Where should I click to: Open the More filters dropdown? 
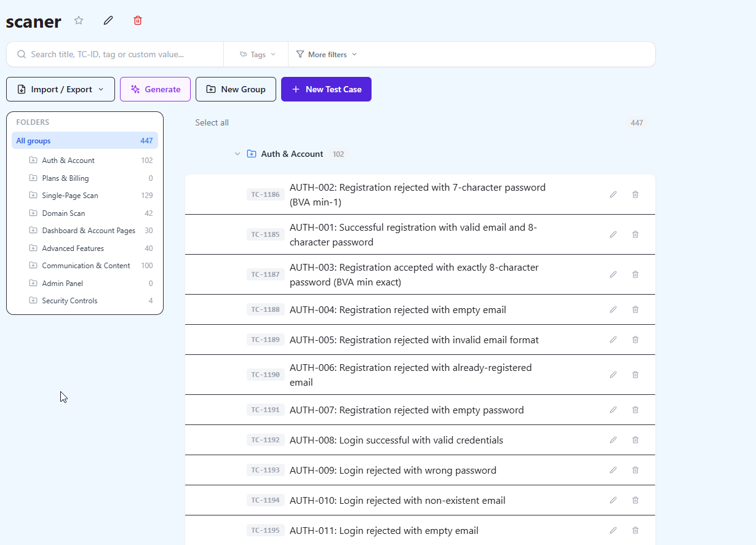(326, 54)
